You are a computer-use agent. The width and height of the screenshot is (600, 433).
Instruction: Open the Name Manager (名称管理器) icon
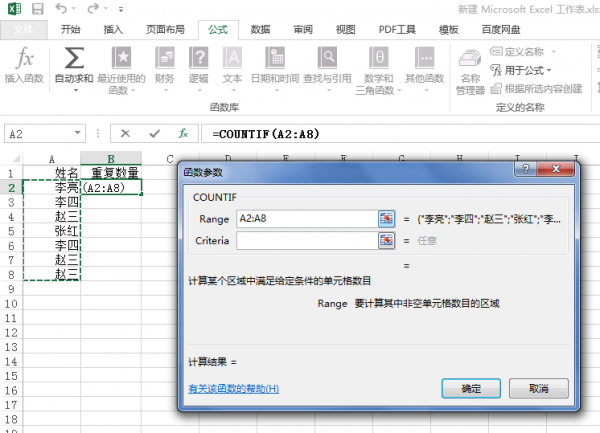pyautogui.click(x=470, y=59)
